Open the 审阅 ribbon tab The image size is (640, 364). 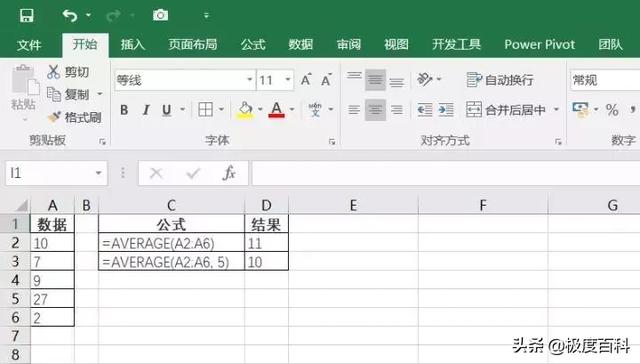[x=349, y=44]
